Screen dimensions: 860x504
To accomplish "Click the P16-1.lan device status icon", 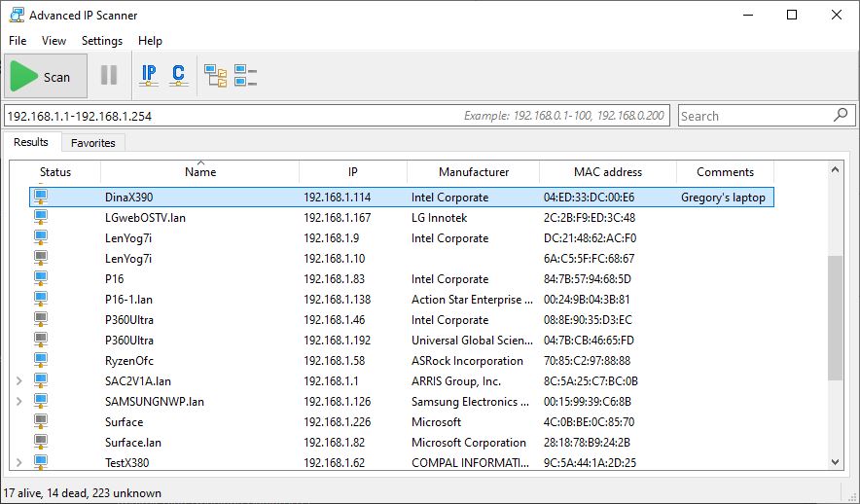I will tap(40, 299).
